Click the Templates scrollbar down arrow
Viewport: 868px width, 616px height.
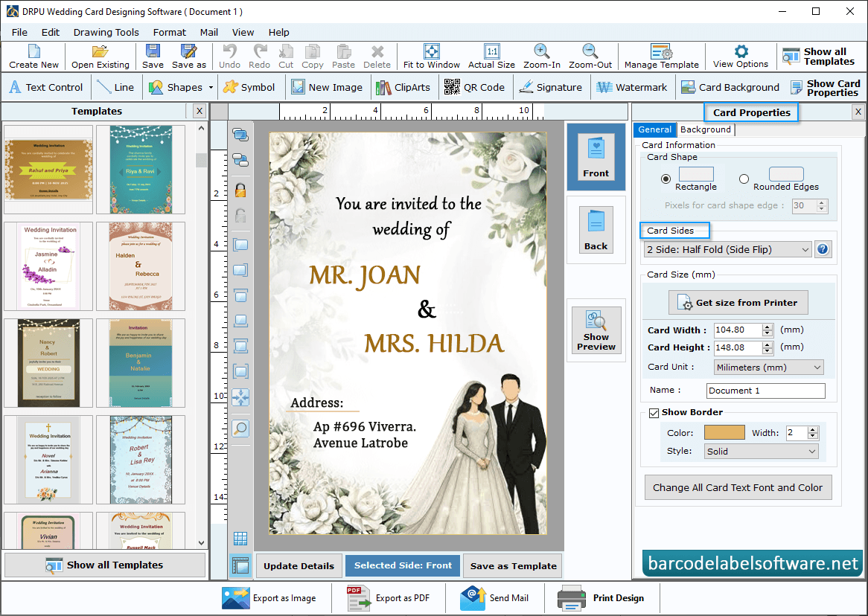[x=201, y=543]
